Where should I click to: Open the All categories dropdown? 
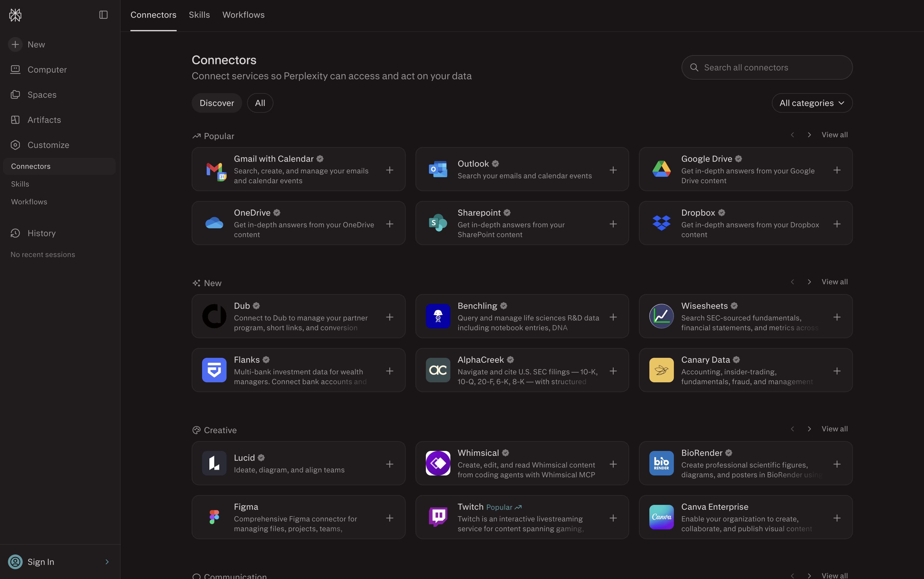(812, 103)
